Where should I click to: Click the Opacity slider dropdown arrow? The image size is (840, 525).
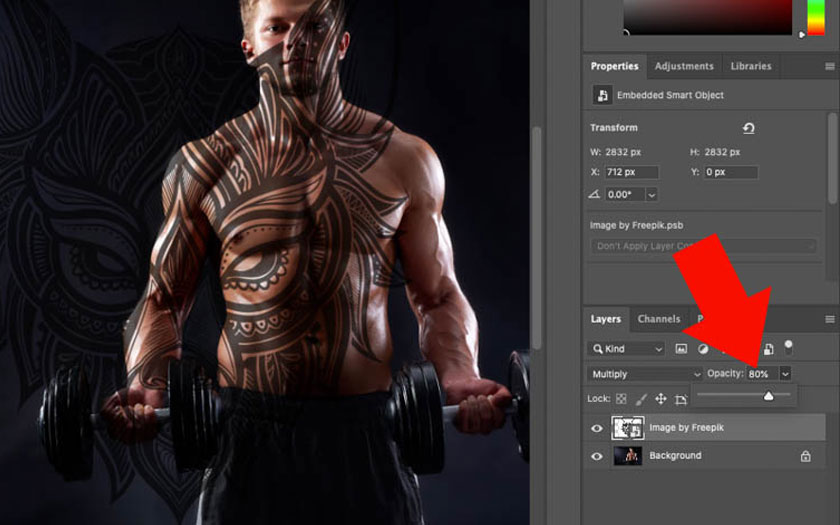coord(785,374)
